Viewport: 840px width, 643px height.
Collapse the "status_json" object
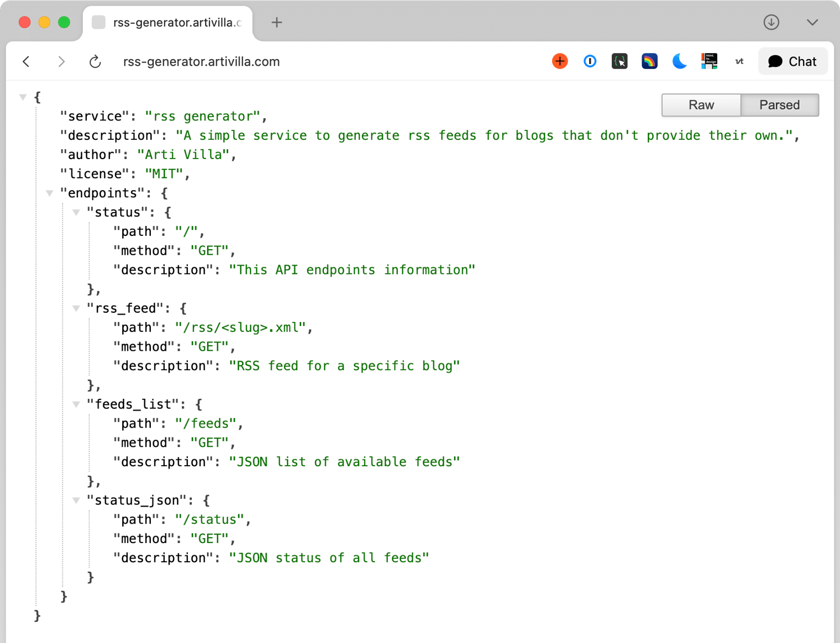tap(76, 500)
